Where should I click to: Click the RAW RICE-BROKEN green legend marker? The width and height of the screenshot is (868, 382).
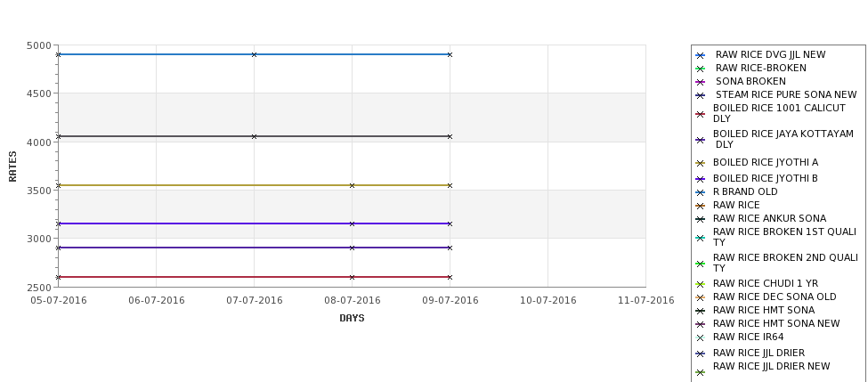[701, 69]
